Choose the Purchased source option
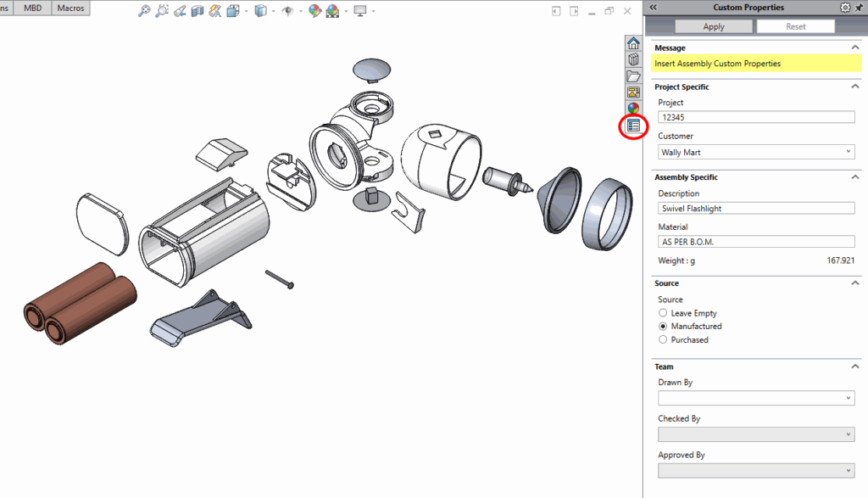Image resolution: width=868 pixels, height=498 pixels. (x=664, y=340)
